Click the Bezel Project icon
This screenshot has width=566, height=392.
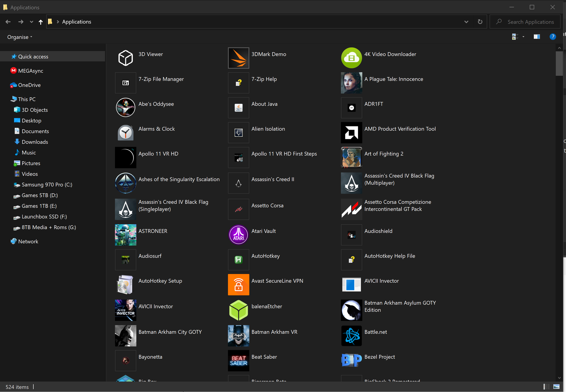[351, 361]
